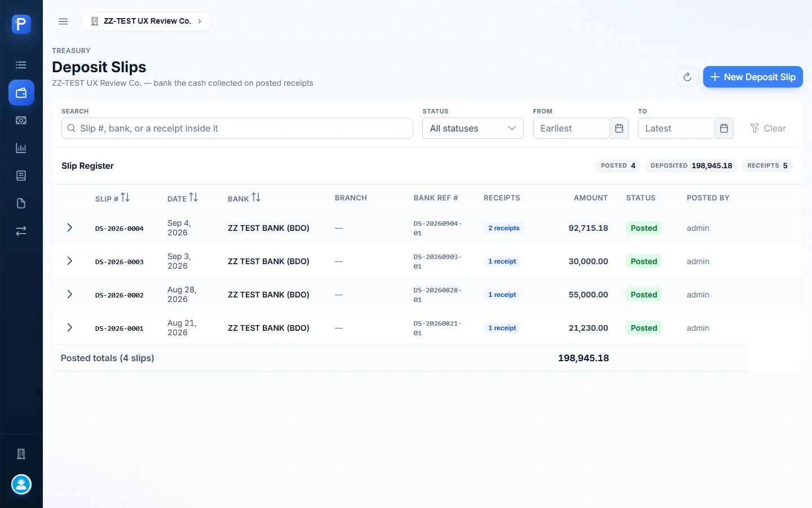This screenshot has width=812, height=508.
Task: Open the To date calendar picker
Action: click(724, 128)
